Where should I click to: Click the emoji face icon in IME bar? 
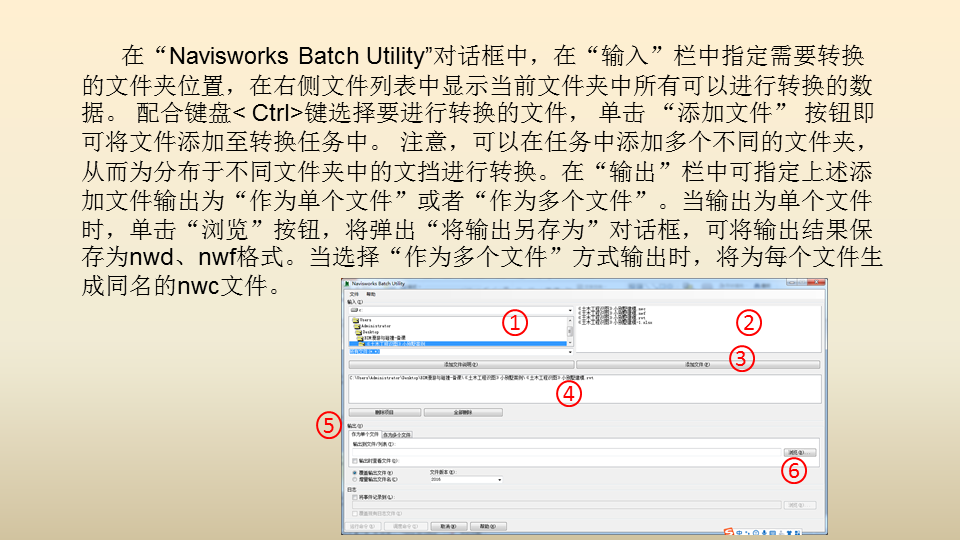(x=756, y=533)
